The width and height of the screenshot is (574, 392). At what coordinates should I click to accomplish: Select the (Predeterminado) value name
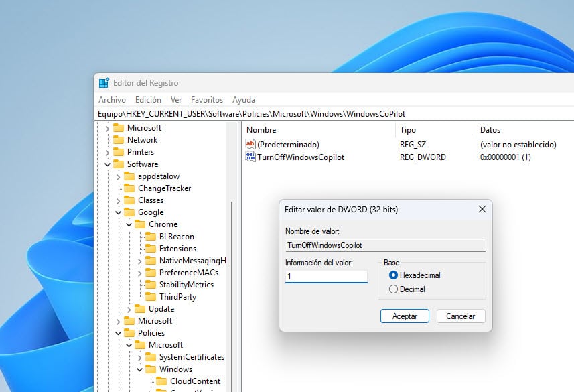[288, 145]
